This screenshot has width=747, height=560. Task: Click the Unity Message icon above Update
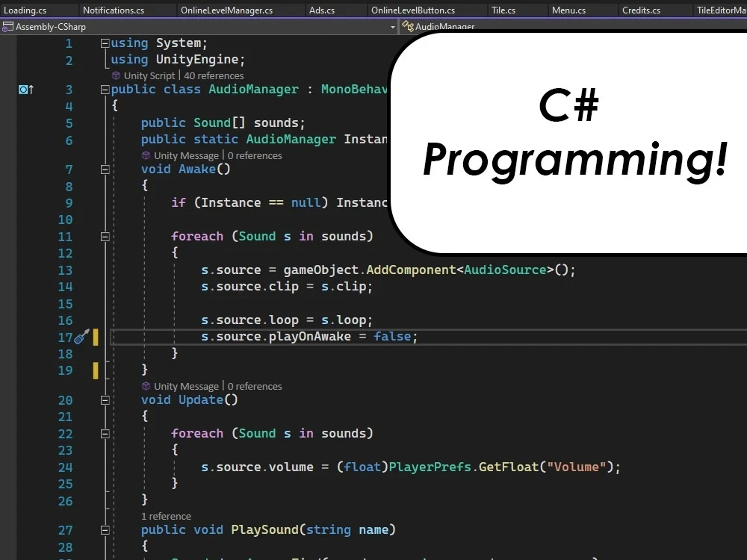(x=146, y=386)
